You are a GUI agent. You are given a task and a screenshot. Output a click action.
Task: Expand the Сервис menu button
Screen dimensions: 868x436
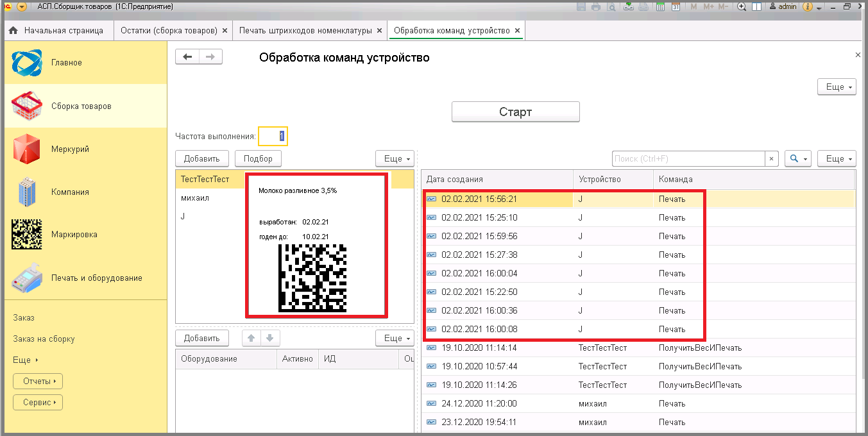point(38,403)
